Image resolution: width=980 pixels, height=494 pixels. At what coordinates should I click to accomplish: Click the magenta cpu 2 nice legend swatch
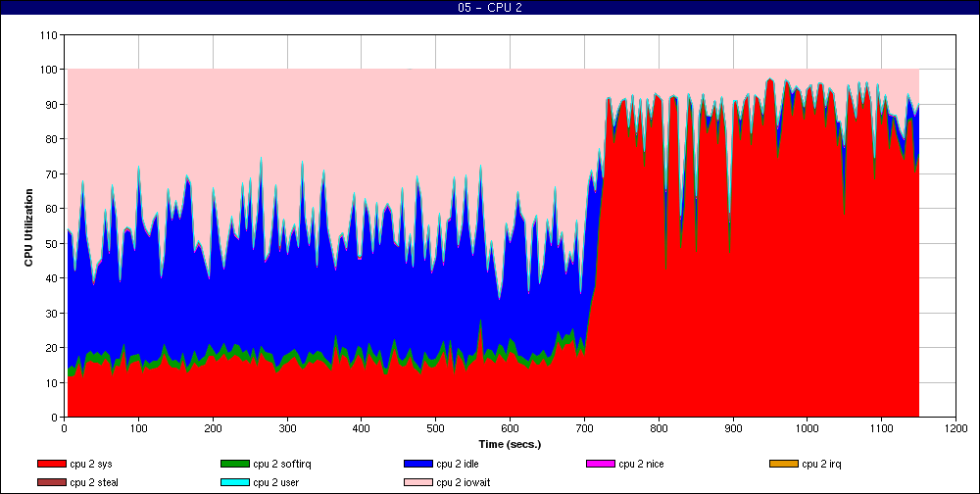pyautogui.click(x=601, y=464)
